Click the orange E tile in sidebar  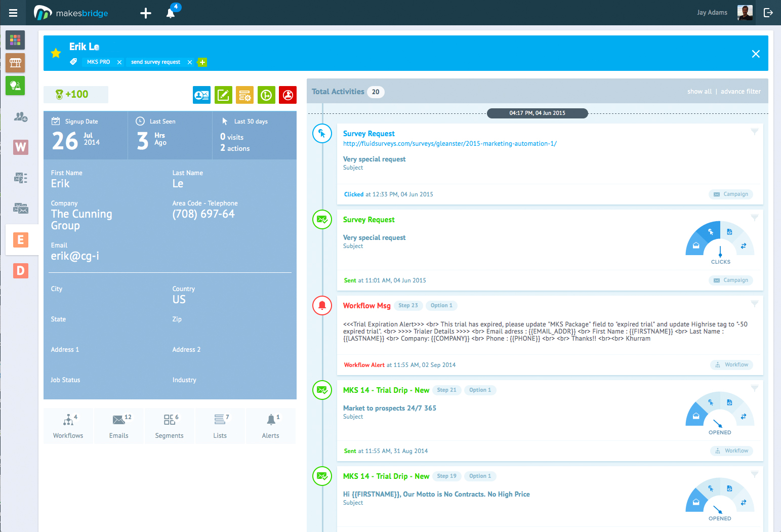click(21, 239)
